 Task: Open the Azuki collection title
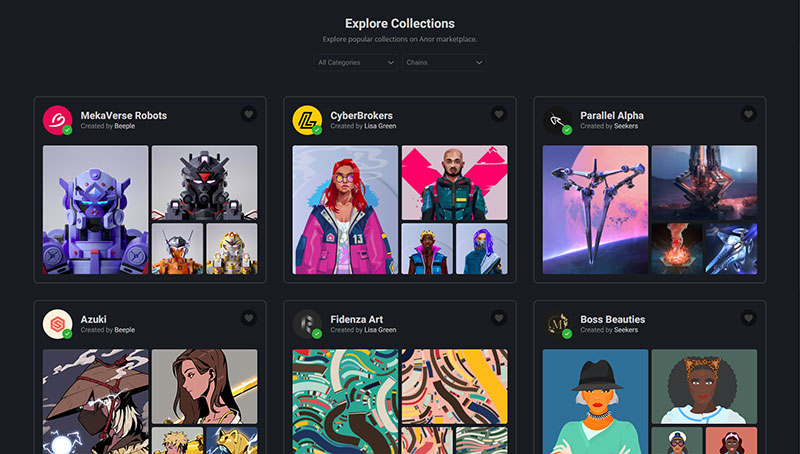(x=93, y=319)
